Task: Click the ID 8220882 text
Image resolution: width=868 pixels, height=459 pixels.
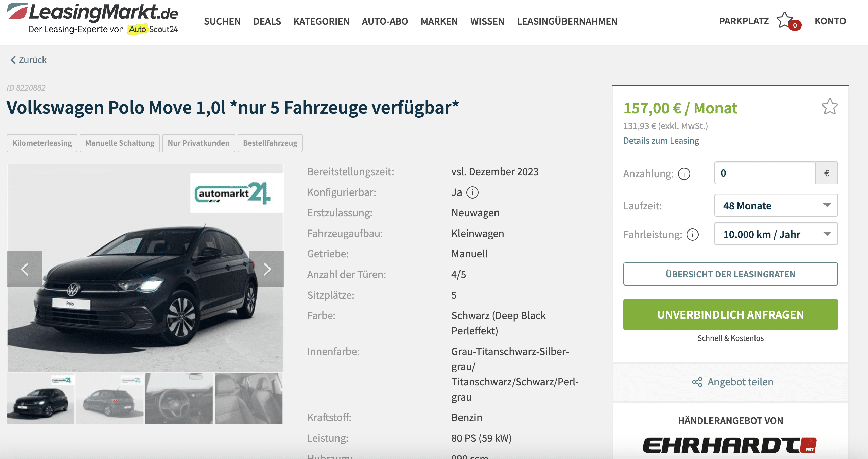Action: [x=26, y=88]
